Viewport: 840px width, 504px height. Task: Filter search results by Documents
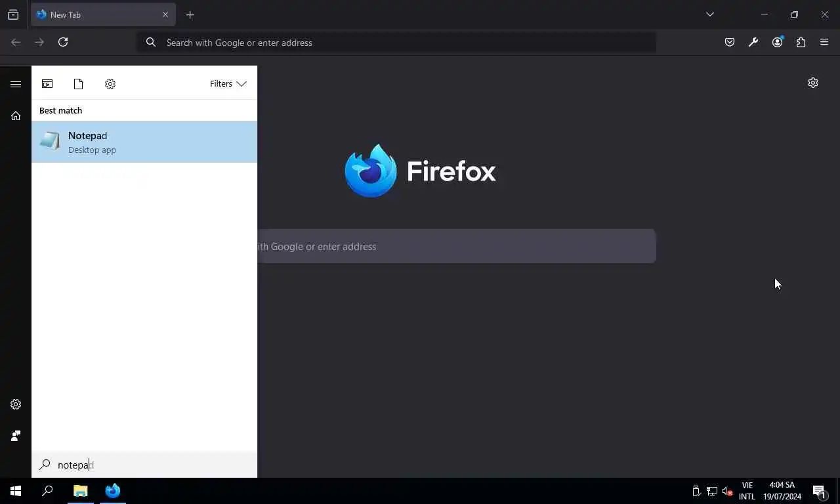(79, 84)
